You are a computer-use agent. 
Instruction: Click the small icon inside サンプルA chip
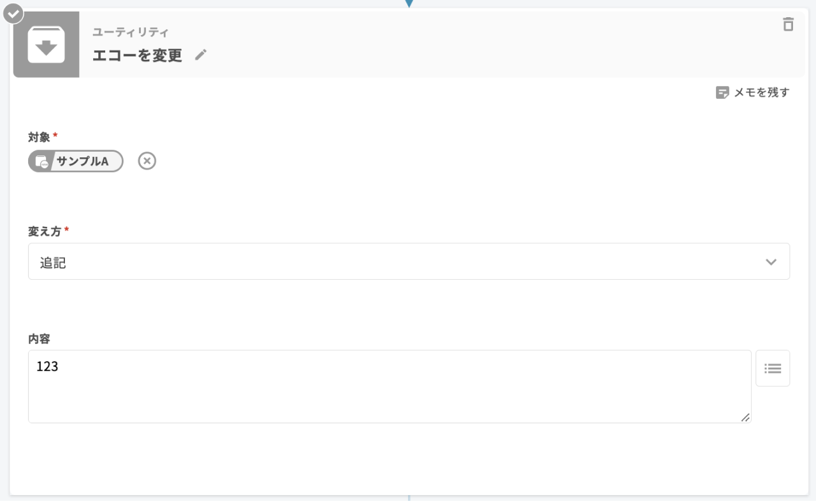pyautogui.click(x=42, y=162)
